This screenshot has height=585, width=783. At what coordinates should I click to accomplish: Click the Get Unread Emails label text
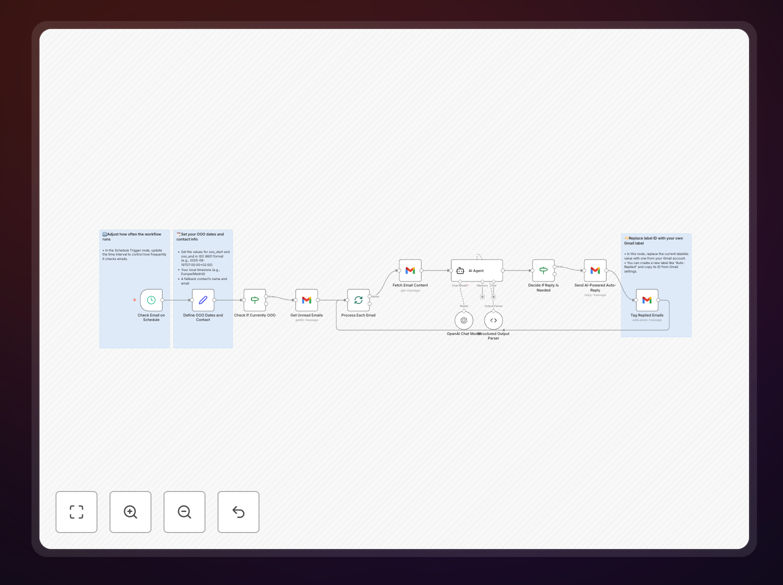(x=307, y=315)
